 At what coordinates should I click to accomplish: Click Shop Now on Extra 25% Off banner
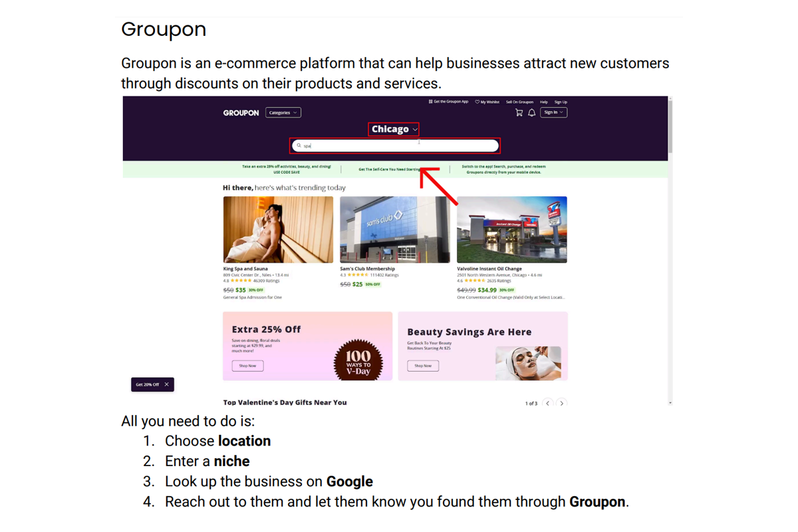point(247,366)
